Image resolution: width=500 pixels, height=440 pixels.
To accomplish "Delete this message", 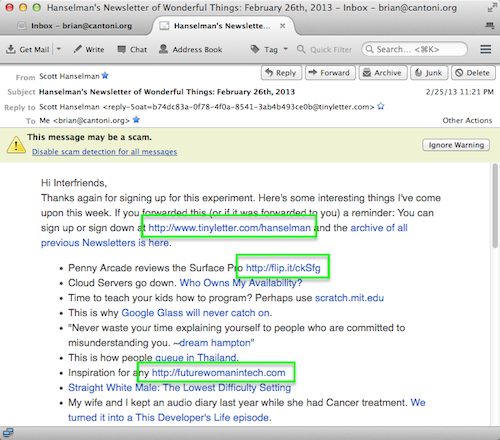I will 473,73.
